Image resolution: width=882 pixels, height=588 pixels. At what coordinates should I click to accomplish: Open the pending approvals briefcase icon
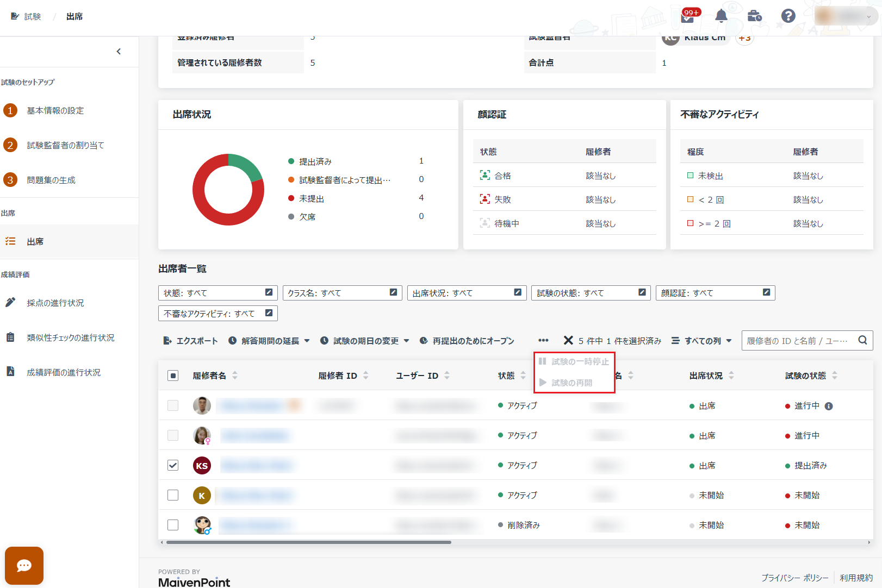coord(754,16)
